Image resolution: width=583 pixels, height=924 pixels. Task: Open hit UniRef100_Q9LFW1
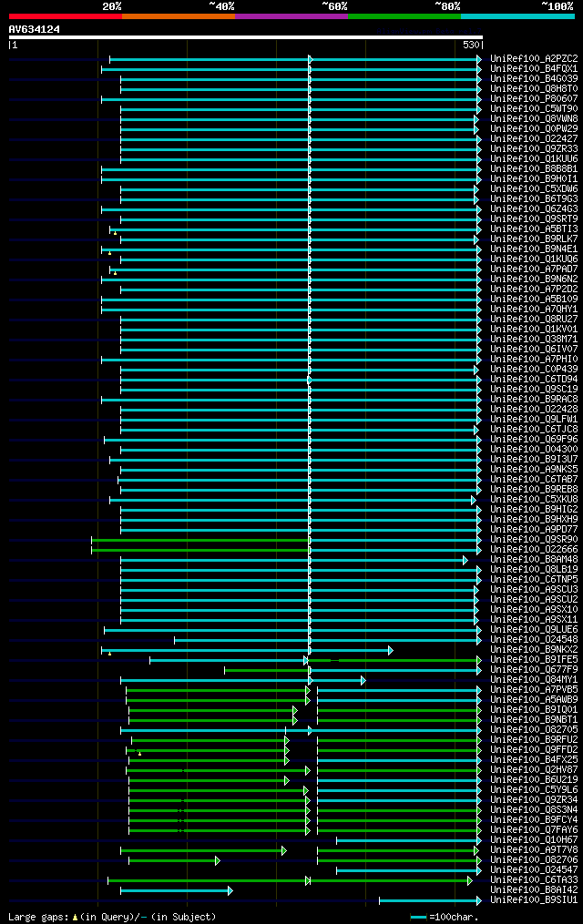point(534,420)
